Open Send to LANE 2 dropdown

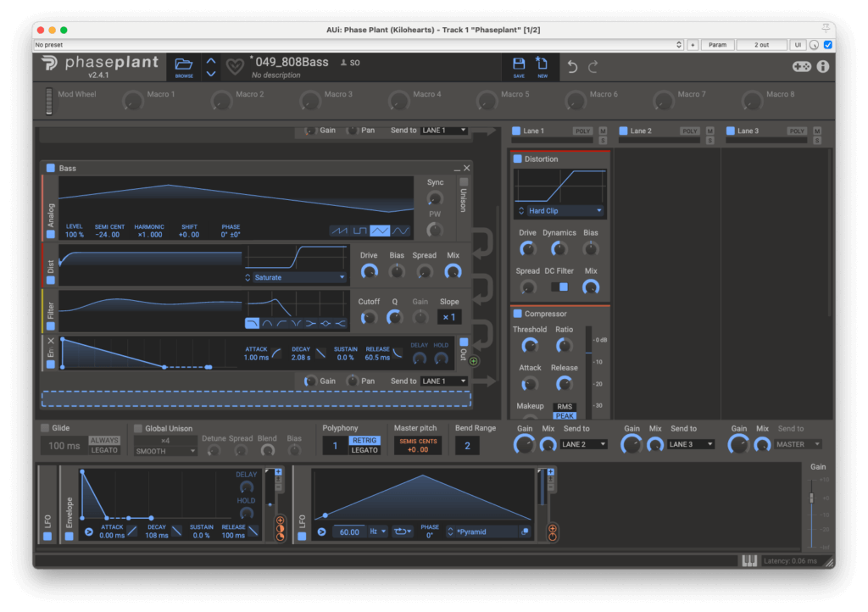tap(583, 444)
